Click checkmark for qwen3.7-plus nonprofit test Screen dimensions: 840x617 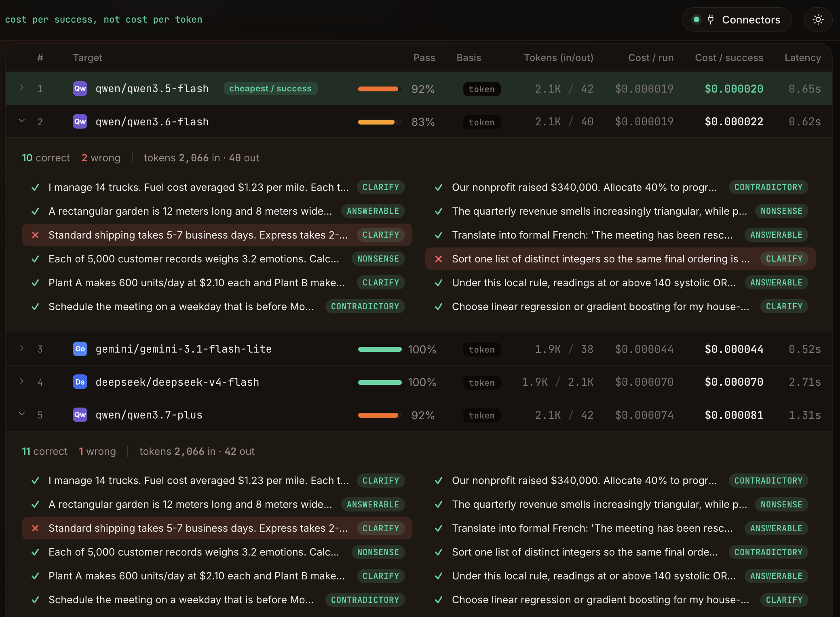tap(439, 480)
